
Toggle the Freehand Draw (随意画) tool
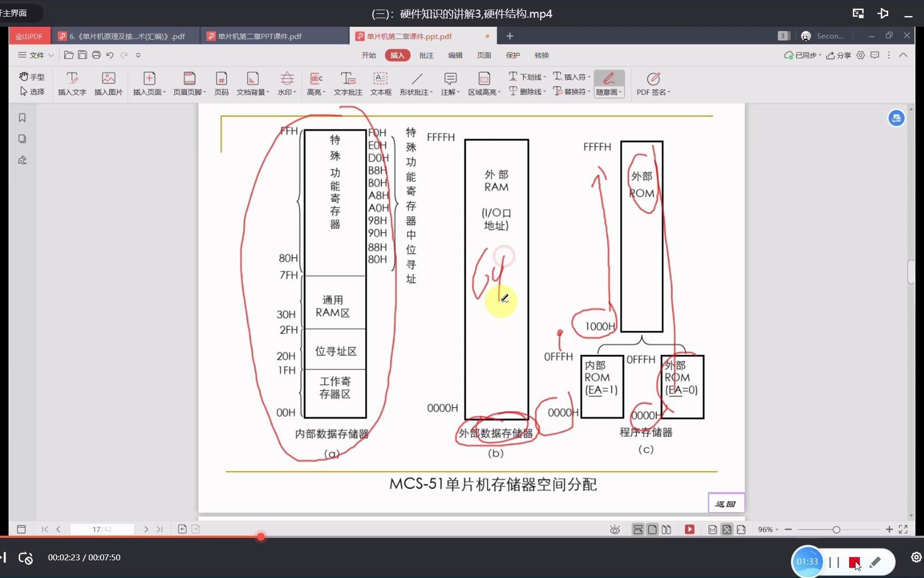click(609, 83)
